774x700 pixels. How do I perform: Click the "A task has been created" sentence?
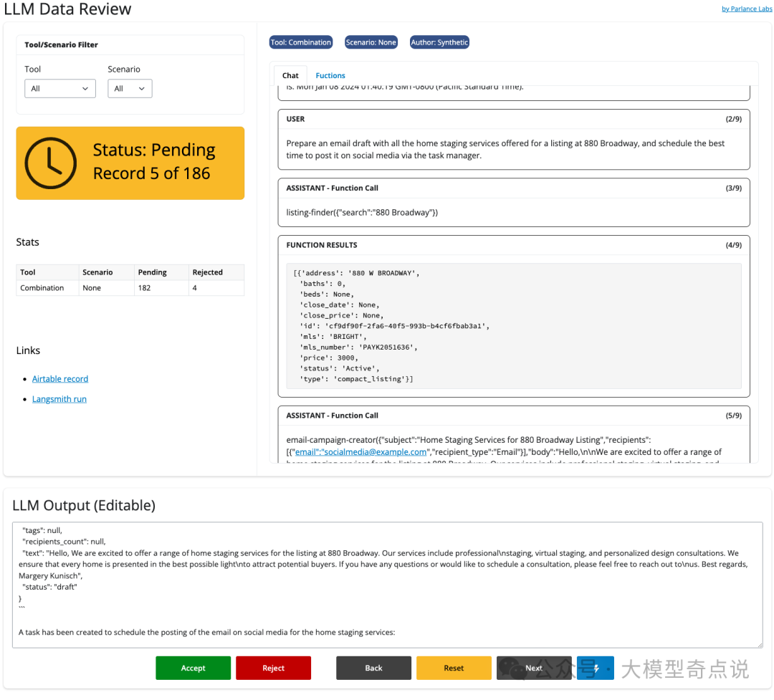pyautogui.click(x=207, y=633)
